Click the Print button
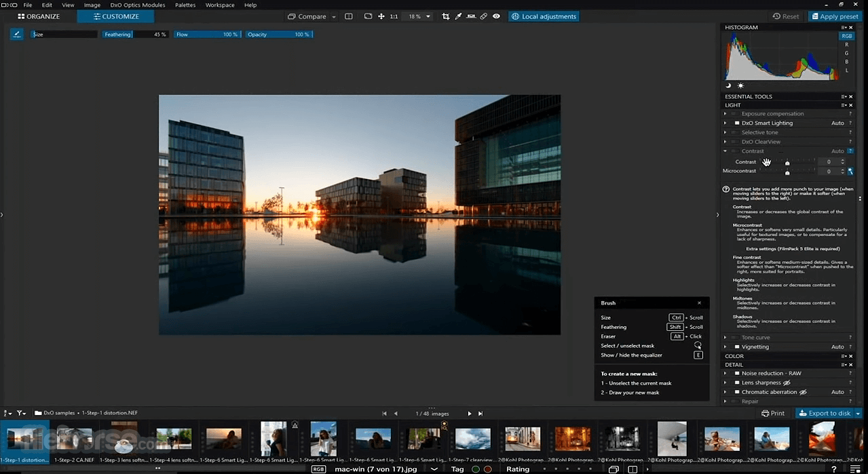 tap(773, 413)
